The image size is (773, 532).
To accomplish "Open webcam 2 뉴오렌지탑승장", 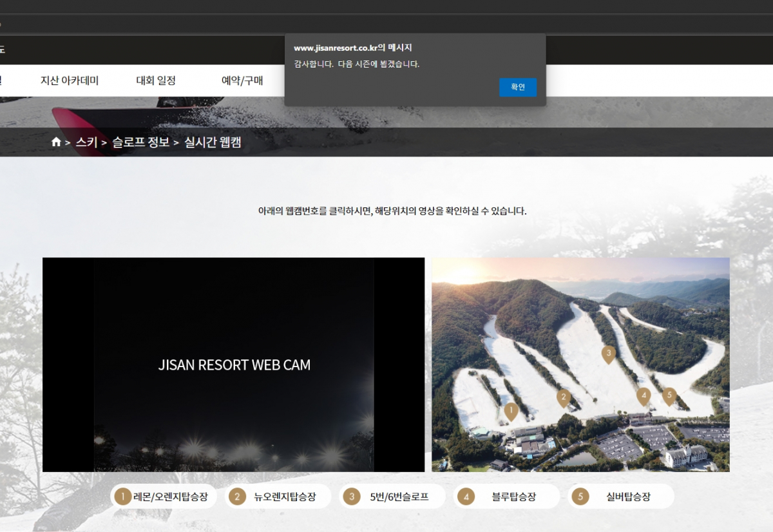I will (278, 497).
